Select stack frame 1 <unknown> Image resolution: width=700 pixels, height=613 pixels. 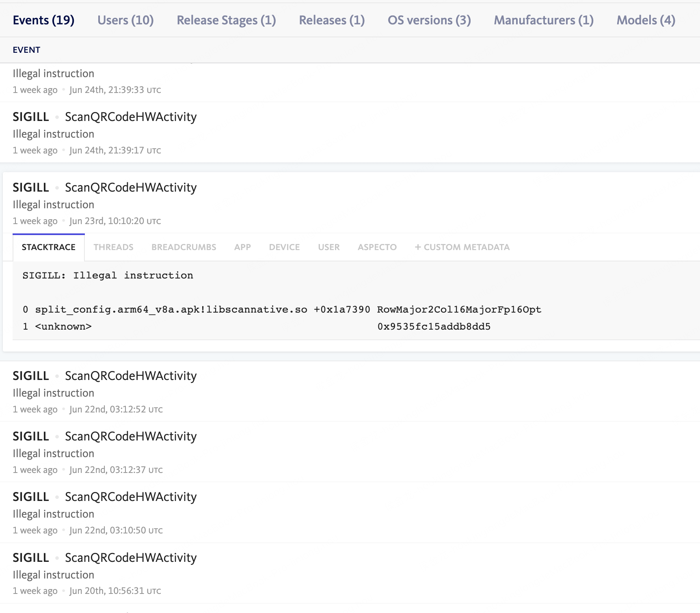coord(257,326)
